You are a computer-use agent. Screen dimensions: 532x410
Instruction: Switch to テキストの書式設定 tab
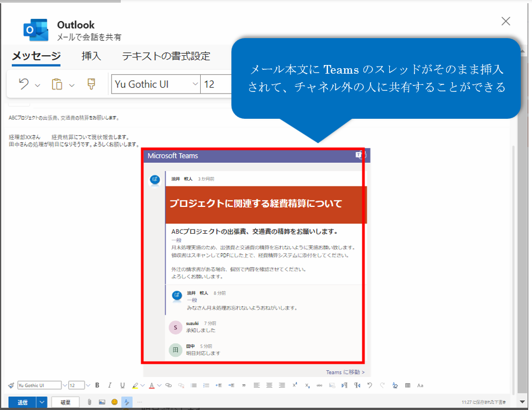[x=166, y=56]
